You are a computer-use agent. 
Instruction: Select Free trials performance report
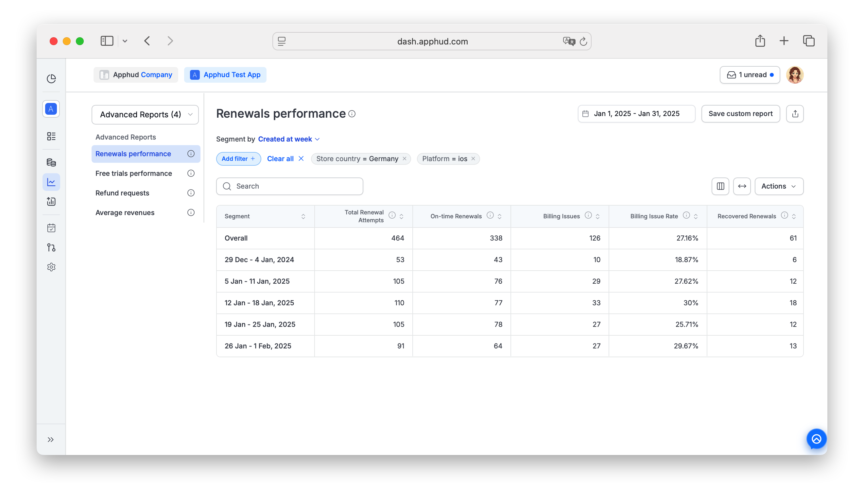pos(134,173)
